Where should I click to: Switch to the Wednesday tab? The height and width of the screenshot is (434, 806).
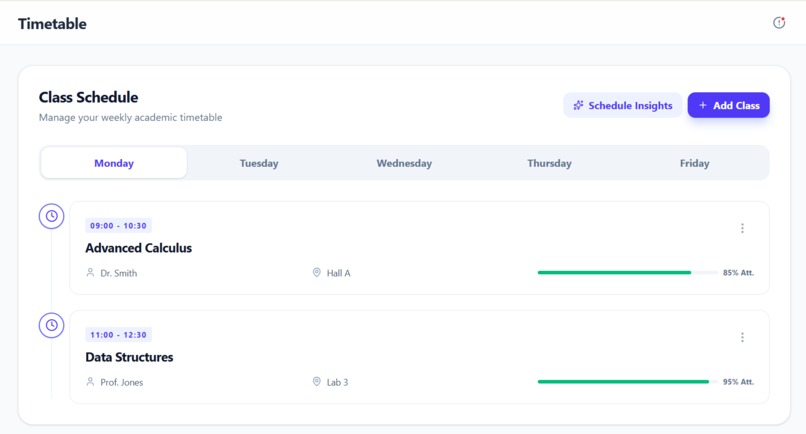[x=404, y=163]
